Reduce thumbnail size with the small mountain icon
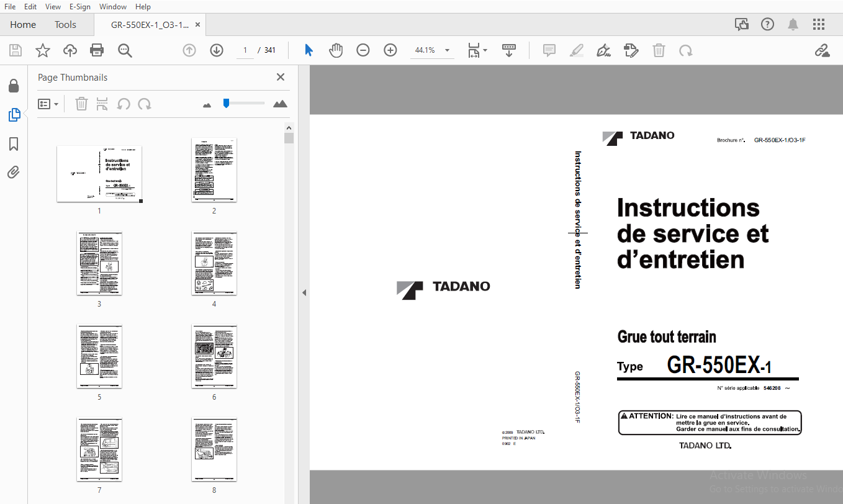This screenshot has width=843, height=504. click(207, 105)
